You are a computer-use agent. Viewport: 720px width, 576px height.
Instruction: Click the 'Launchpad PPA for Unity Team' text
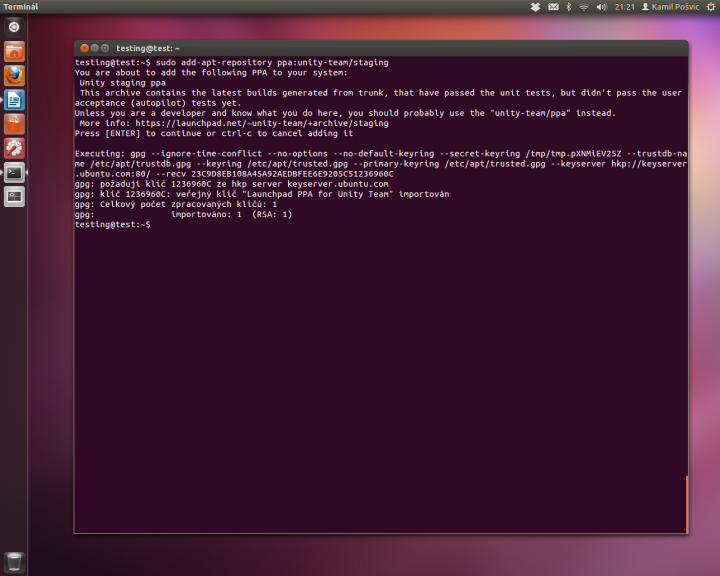pos(318,194)
